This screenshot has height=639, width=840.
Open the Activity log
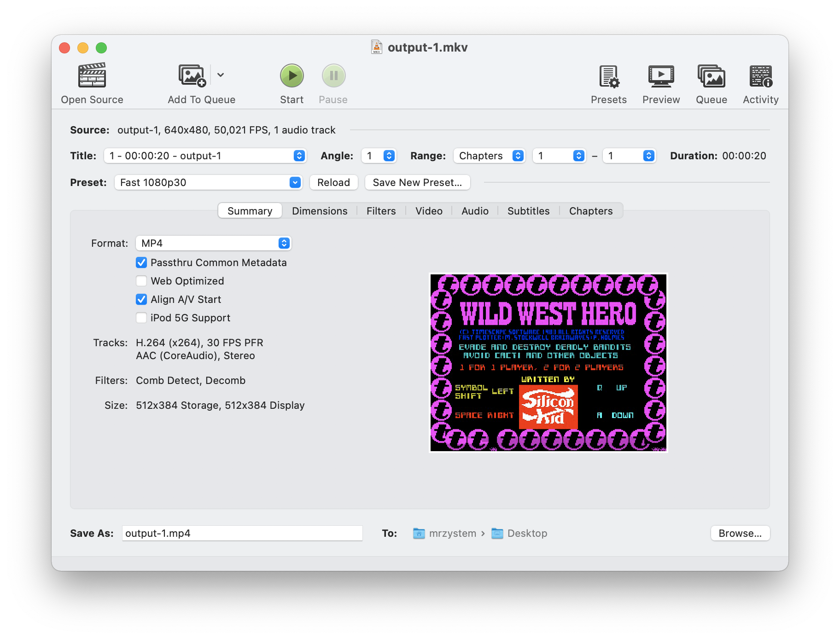pyautogui.click(x=760, y=83)
